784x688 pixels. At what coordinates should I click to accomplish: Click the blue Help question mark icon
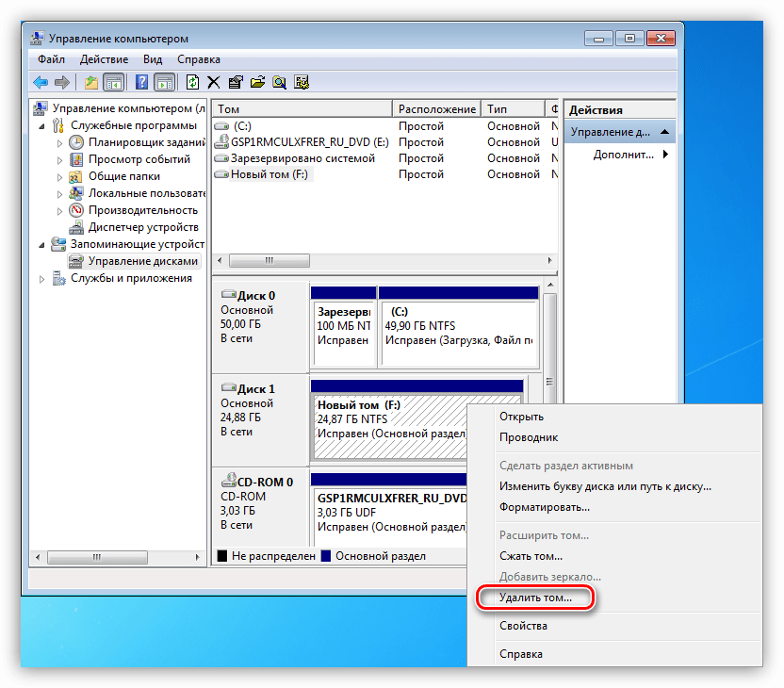pos(141,82)
